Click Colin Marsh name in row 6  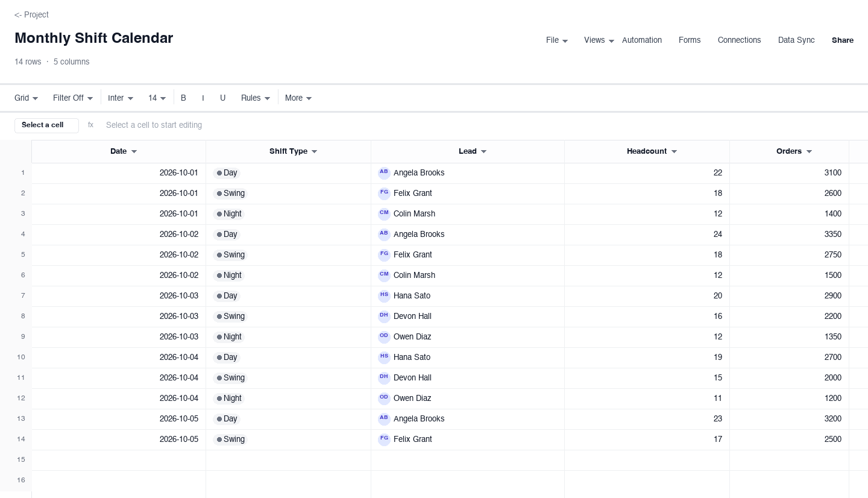pos(414,276)
